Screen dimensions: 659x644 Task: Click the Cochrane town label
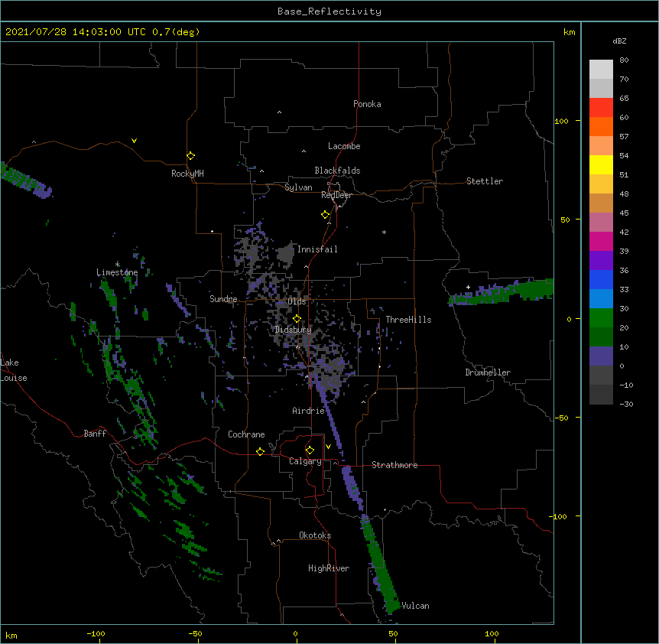tap(246, 434)
